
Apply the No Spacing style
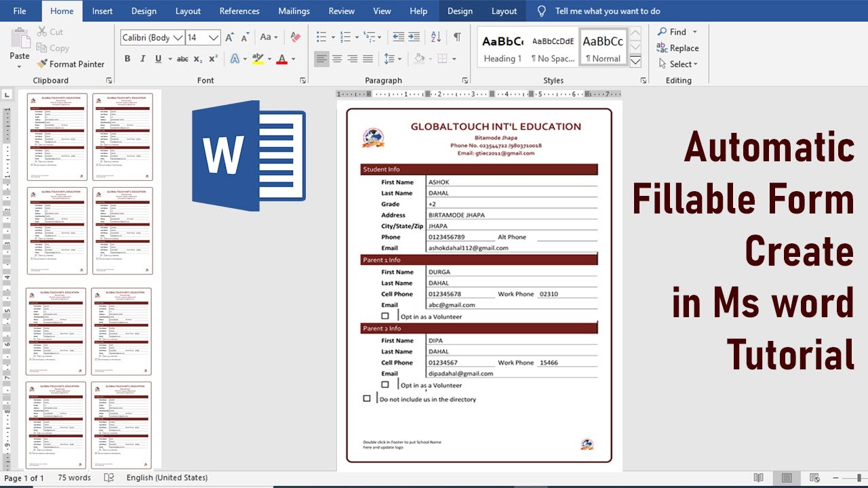[553, 47]
